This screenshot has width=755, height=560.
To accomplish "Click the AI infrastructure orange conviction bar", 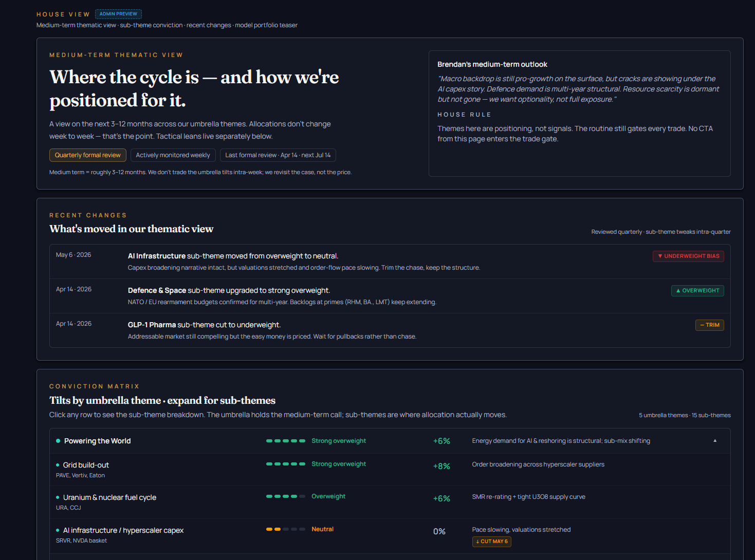I will [286, 529].
